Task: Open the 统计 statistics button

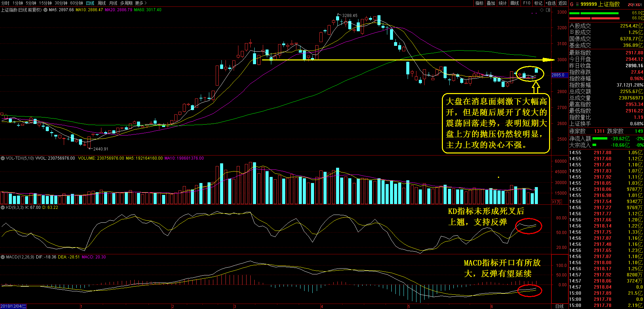Action: coord(503,3)
